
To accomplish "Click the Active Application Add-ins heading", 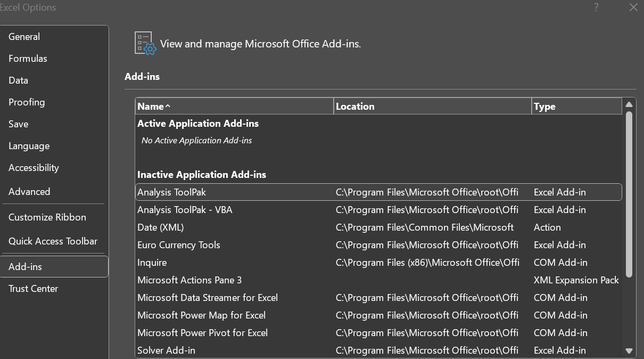I will click(198, 124).
